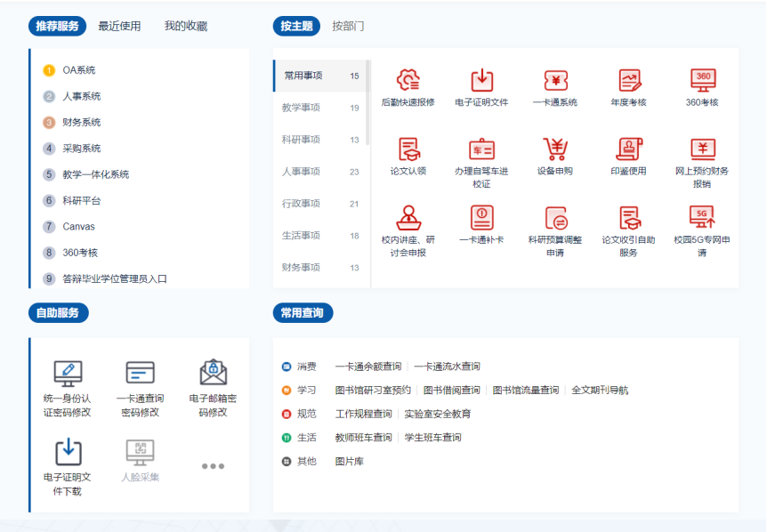767x532 pixels.
Task: Open the 设备申购 shopping cart icon
Action: (555, 149)
